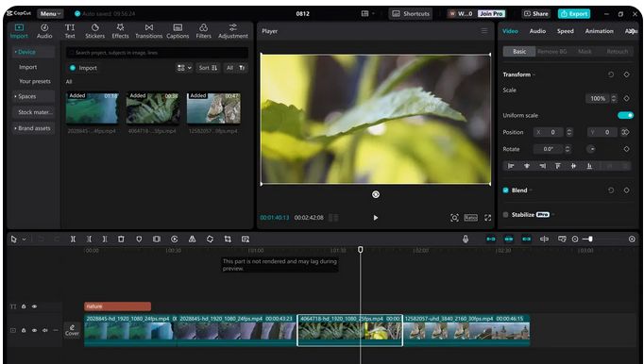Click the record voiceover microphone icon
The image size is (644, 364).
click(x=466, y=239)
